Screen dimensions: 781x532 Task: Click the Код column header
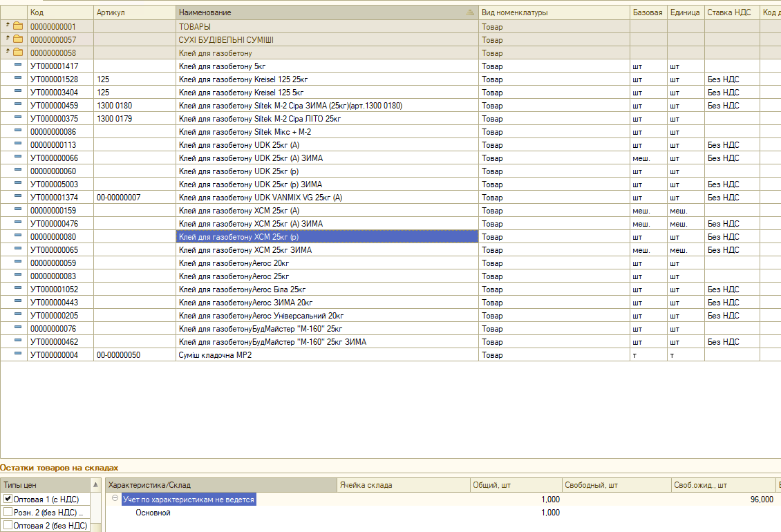click(x=60, y=12)
